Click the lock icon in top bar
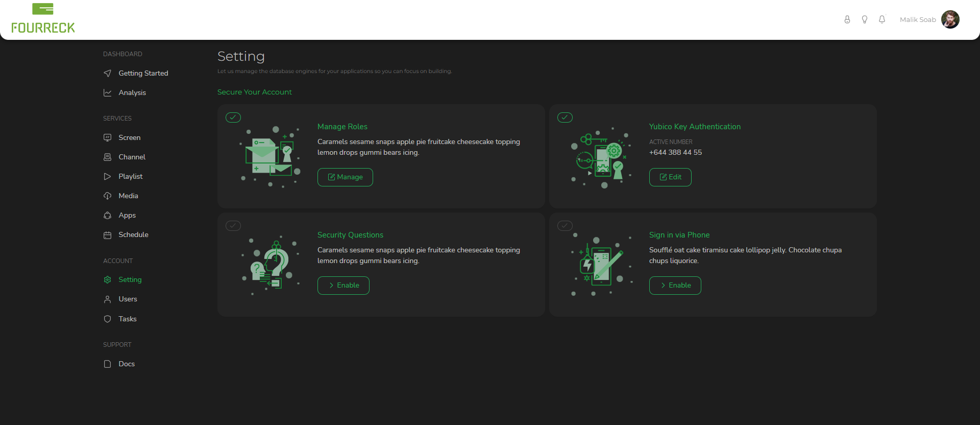The height and width of the screenshot is (425, 980). click(x=847, y=19)
